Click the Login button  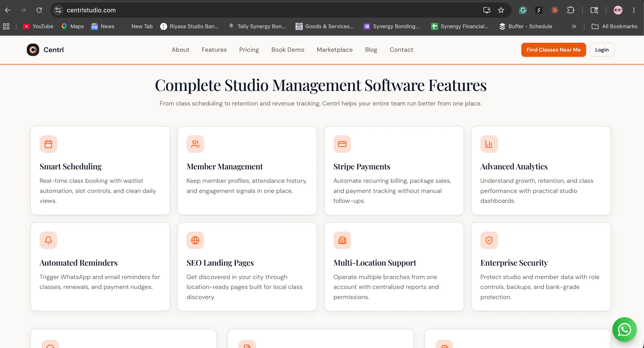tap(602, 50)
